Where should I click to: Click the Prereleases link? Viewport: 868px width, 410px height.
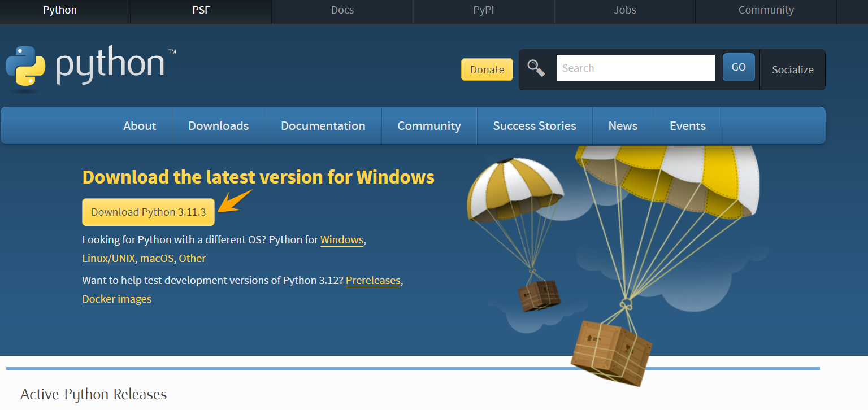click(x=373, y=281)
